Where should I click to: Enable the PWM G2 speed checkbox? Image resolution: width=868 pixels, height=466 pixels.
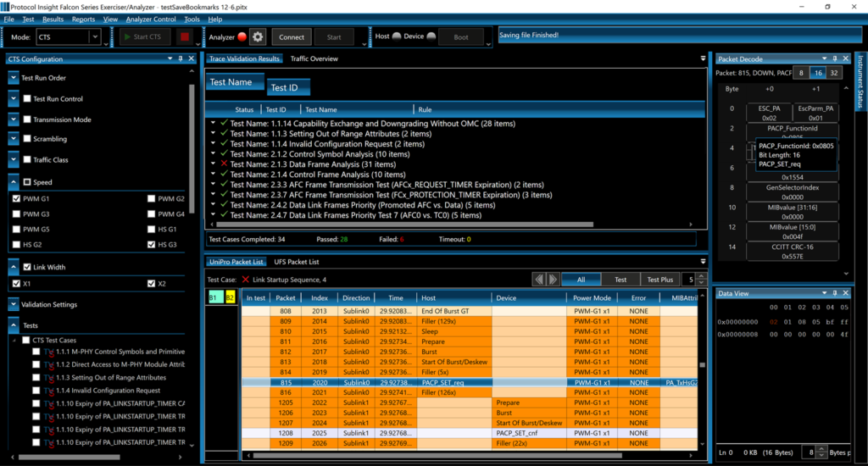[x=152, y=198]
